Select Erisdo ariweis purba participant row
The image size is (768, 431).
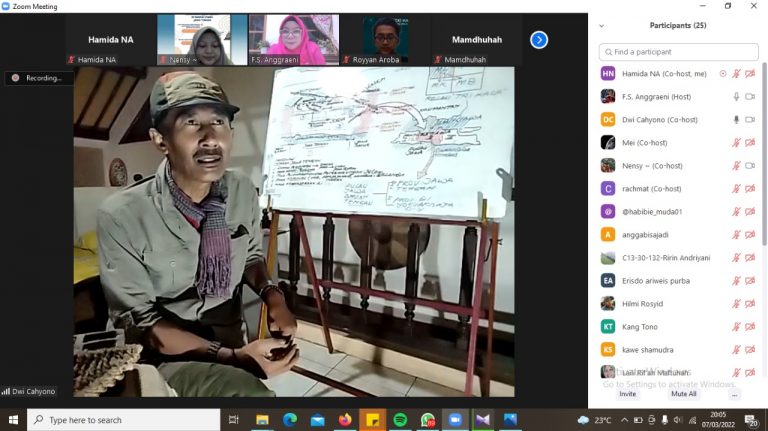[x=678, y=281]
